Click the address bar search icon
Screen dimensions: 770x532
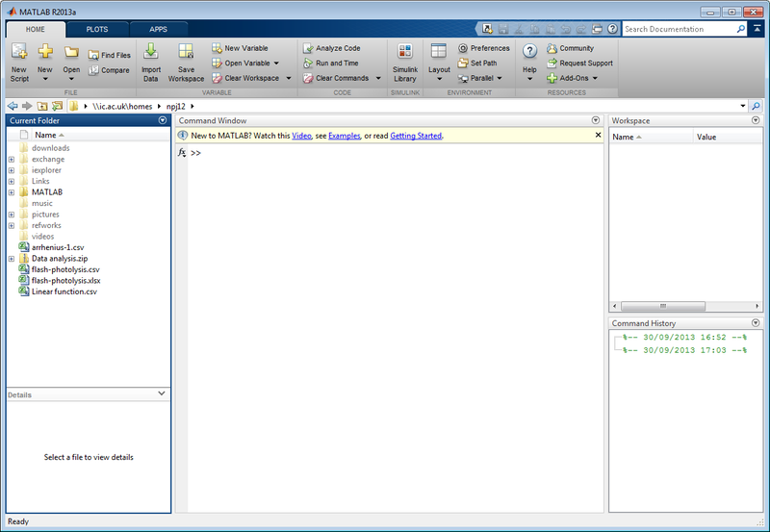tap(757, 106)
